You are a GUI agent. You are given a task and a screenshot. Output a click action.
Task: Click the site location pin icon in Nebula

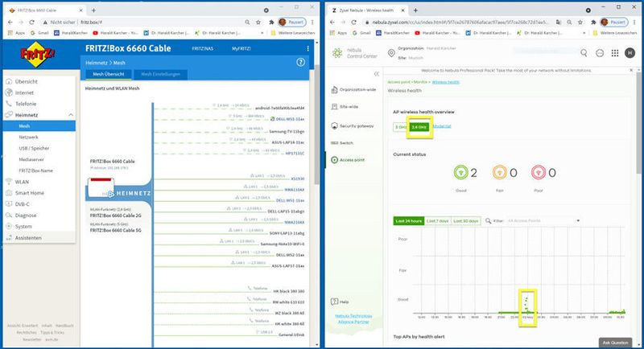pos(391,53)
